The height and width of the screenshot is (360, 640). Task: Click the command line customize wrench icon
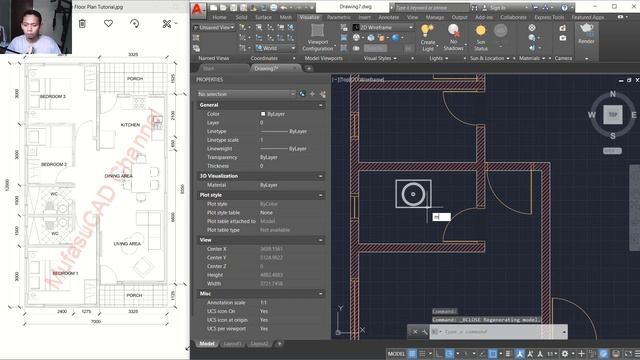click(x=425, y=332)
